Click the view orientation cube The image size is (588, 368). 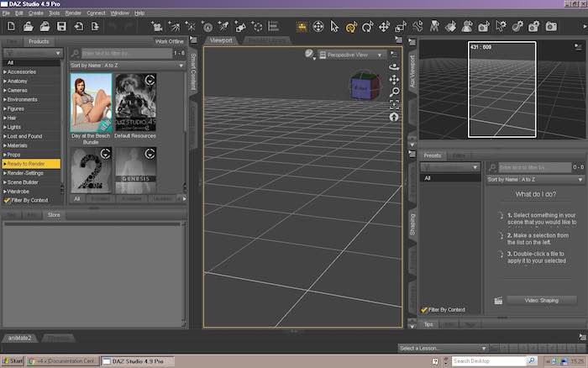[365, 86]
